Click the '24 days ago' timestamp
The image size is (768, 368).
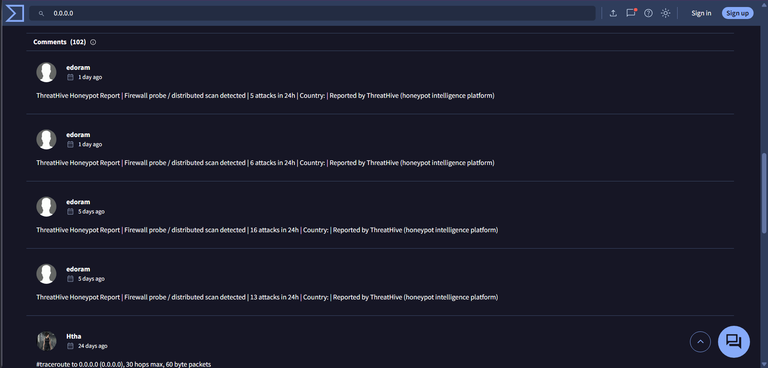point(93,346)
